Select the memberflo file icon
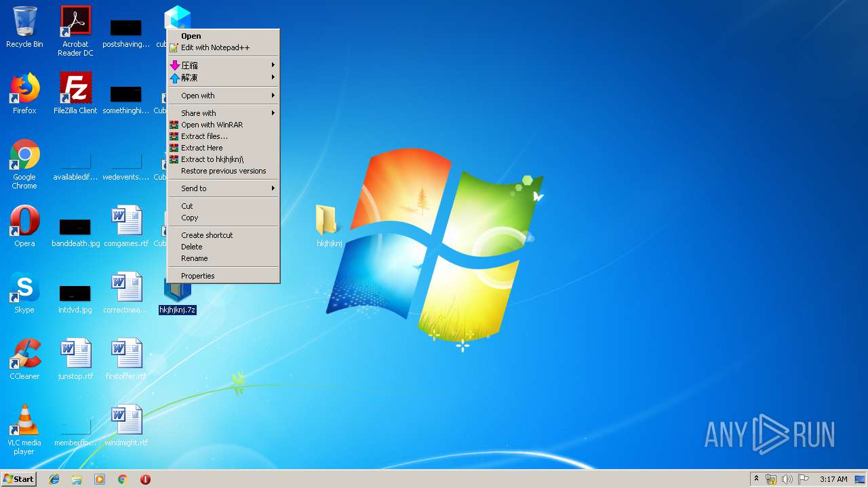This screenshot has height=488, width=868. point(75,431)
